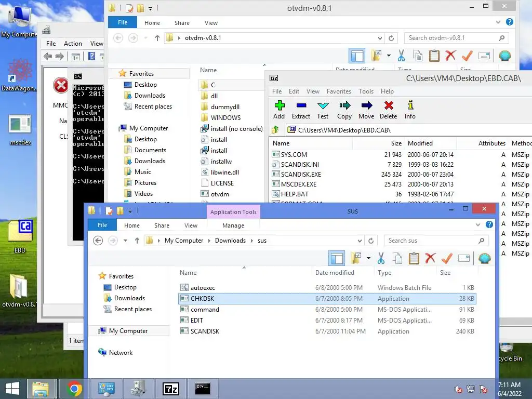Screen dimensions: 532x399
Task: Click the rename icon in sus window toolbar
Action: 464,259
